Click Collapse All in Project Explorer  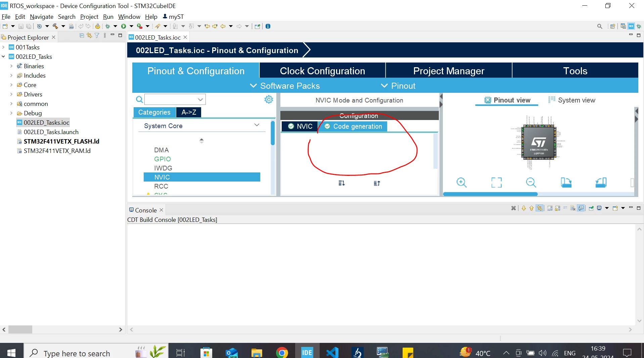[x=82, y=36]
